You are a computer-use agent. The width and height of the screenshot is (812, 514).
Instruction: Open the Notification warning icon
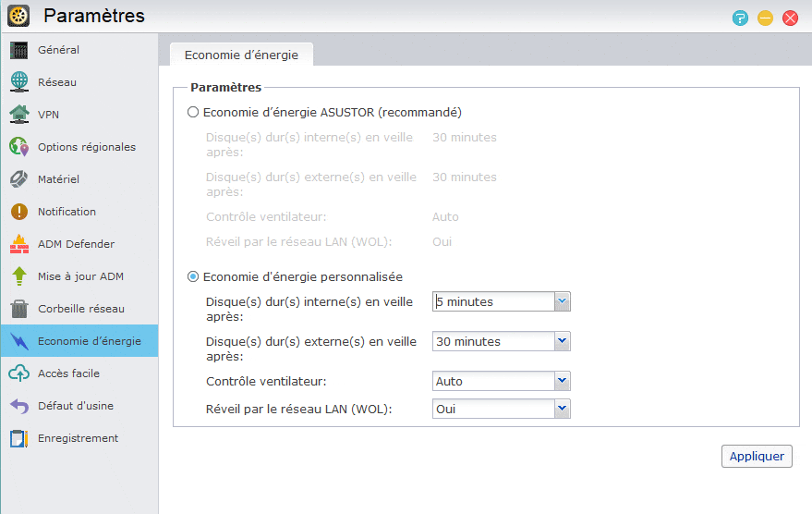point(19,212)
